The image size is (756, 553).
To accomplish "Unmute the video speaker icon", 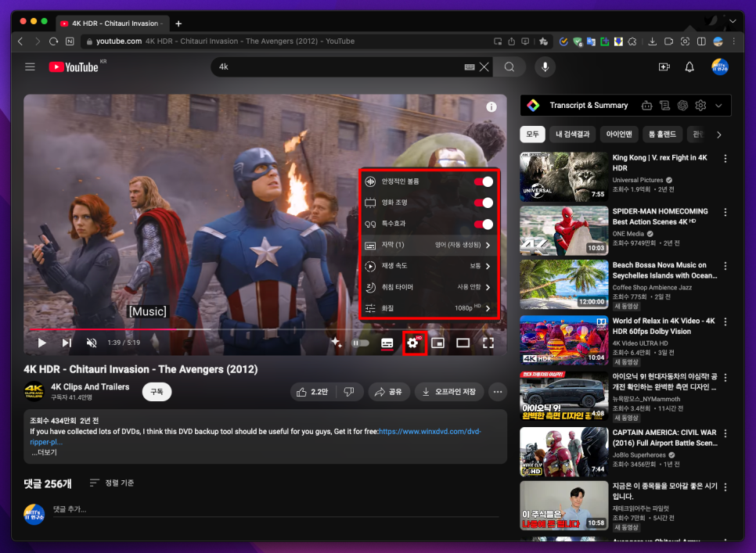I will click(92, 343).
